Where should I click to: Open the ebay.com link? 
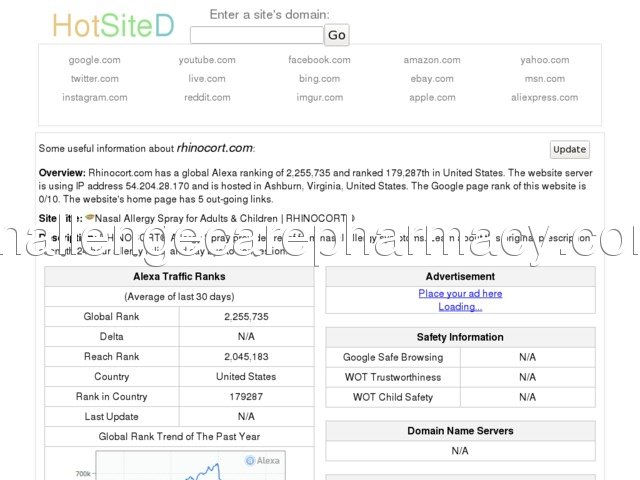pos(432,79)
